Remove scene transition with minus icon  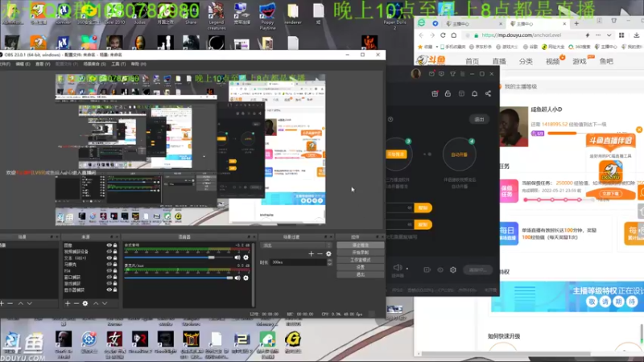(x=320, y=253)
